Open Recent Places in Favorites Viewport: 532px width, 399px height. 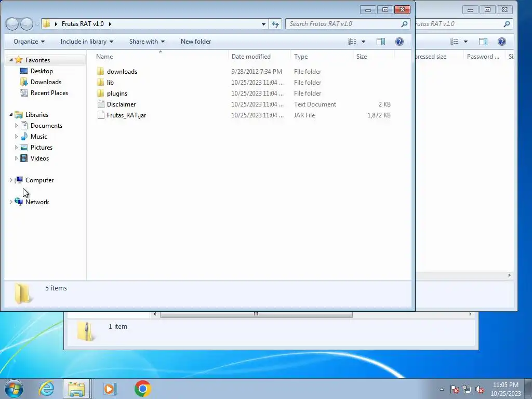49,92
